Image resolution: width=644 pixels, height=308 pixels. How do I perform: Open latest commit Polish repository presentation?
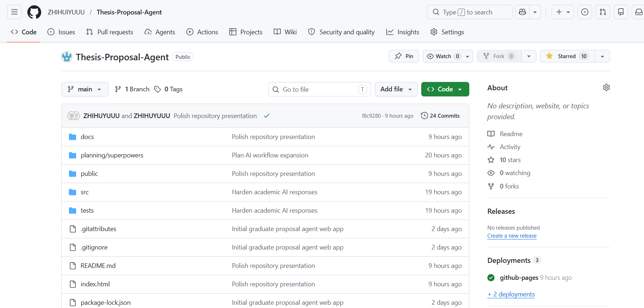[215, 116]
